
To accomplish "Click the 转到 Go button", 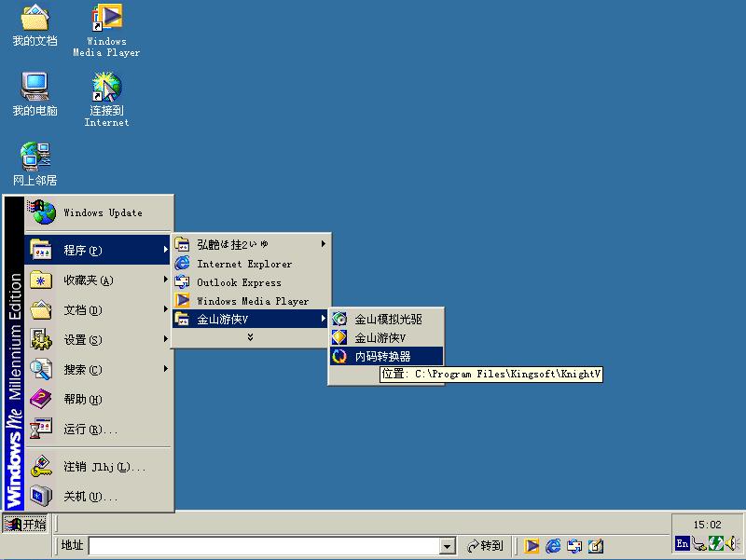I will [485, 545].
